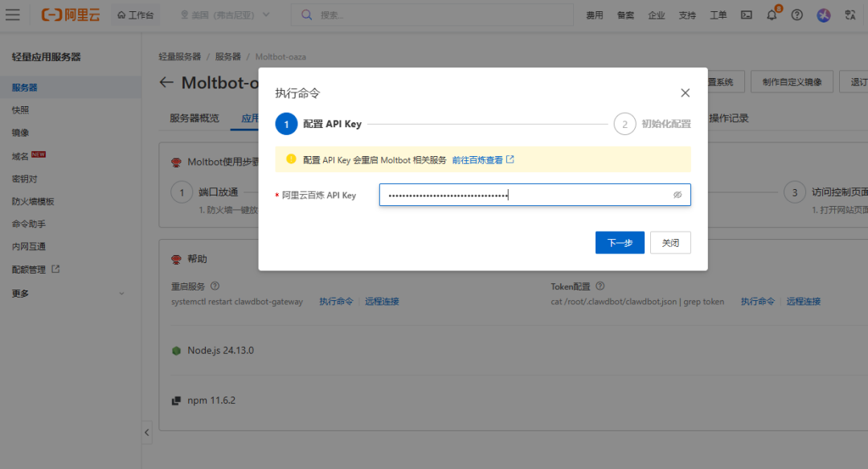Close the 执行命令 dialog with X
This screenshot has width=868, height=469.
(685, 93)
